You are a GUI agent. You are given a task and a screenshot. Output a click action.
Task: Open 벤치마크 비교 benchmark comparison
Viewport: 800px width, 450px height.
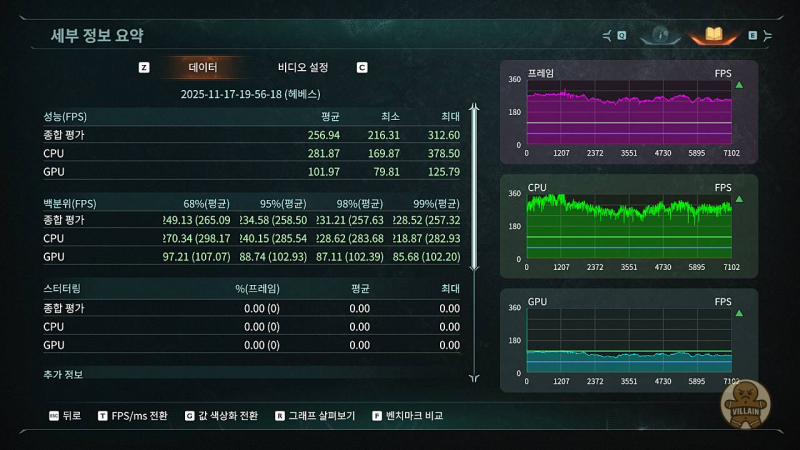coord(414,415)
